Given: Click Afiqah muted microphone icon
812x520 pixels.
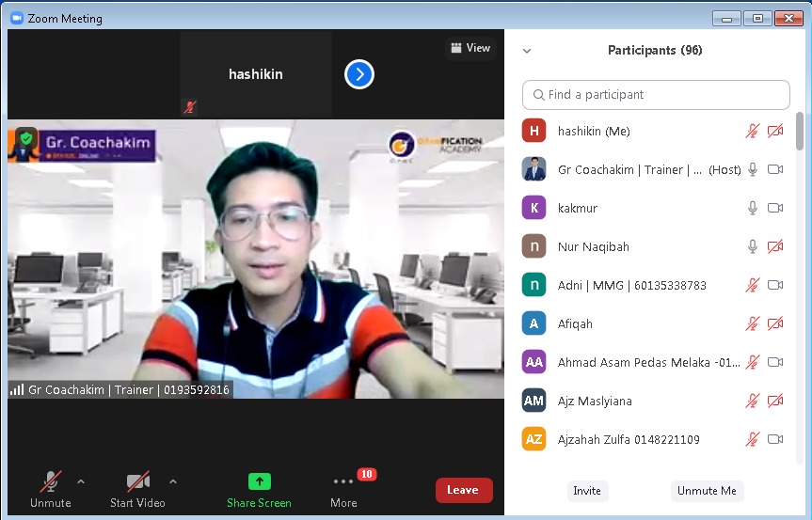Looking at the screenshot, I should [753, 323].
